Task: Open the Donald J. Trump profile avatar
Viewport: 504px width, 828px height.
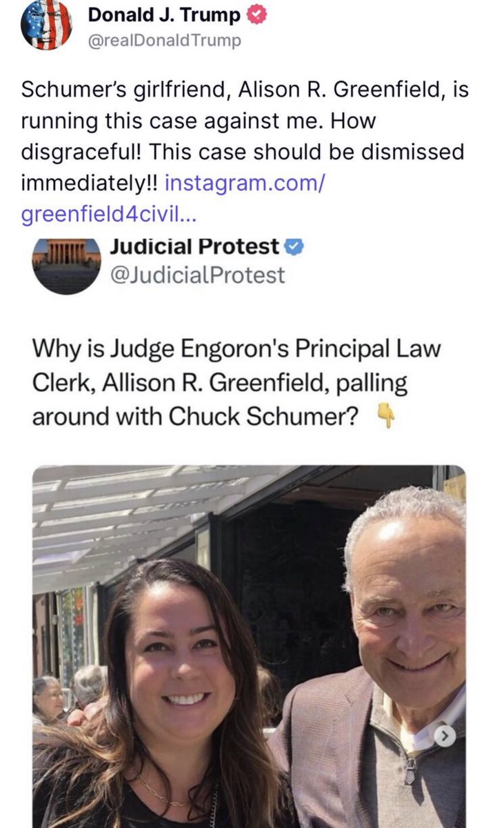Action: click(x=47, y=26)
